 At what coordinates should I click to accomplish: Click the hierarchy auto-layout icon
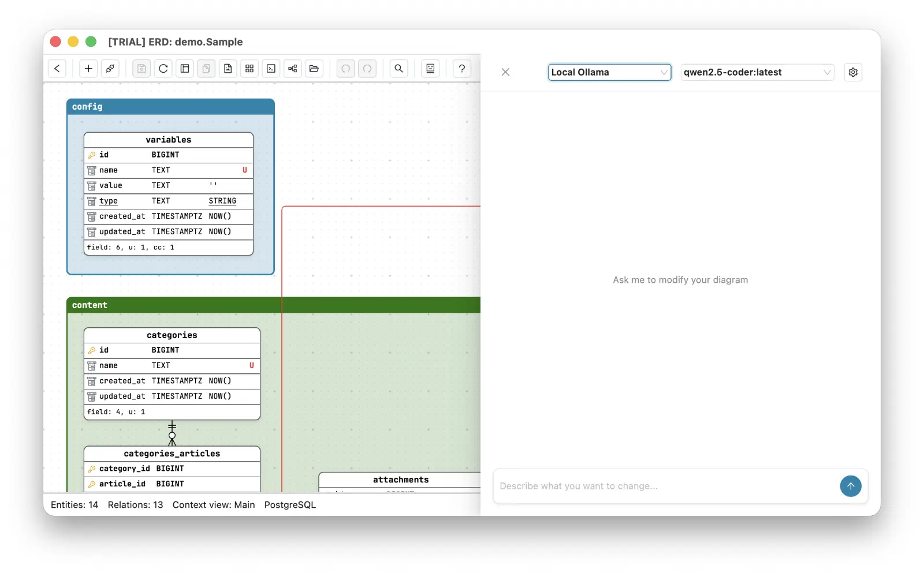pos(293,69)
